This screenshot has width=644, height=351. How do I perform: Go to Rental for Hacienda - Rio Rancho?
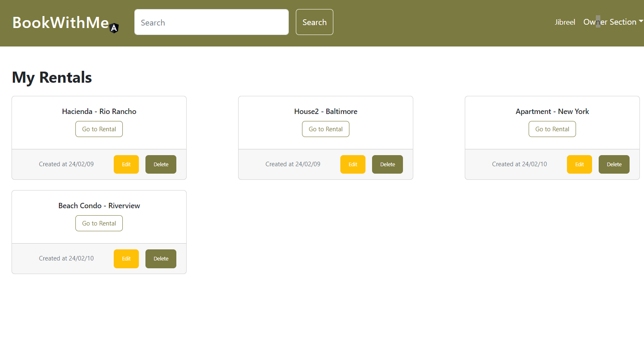click(99, 129)
